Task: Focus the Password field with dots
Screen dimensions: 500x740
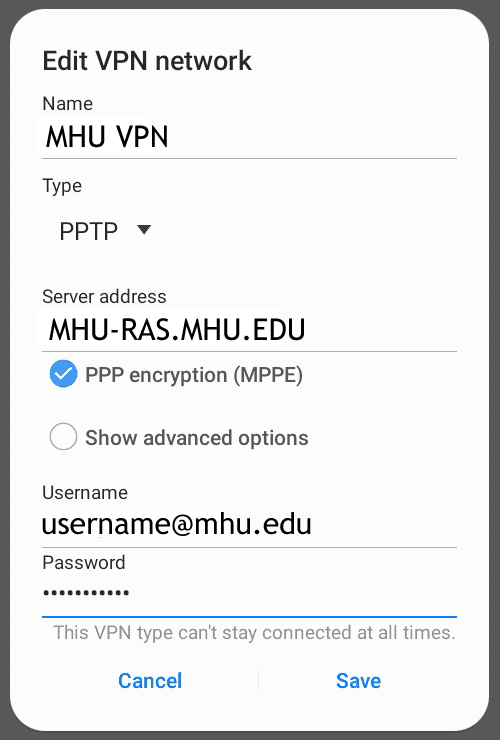Action: coord(249,594)
